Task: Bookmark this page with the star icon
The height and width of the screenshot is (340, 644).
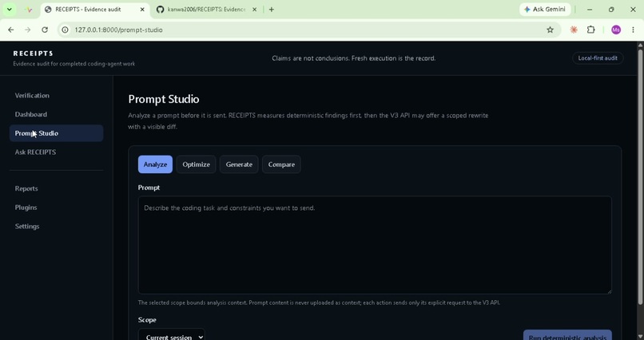Action: point(550,30)
